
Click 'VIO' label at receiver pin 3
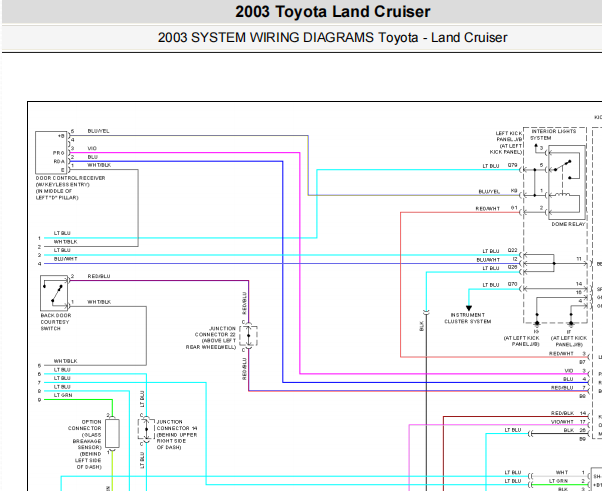click(92, 148)
